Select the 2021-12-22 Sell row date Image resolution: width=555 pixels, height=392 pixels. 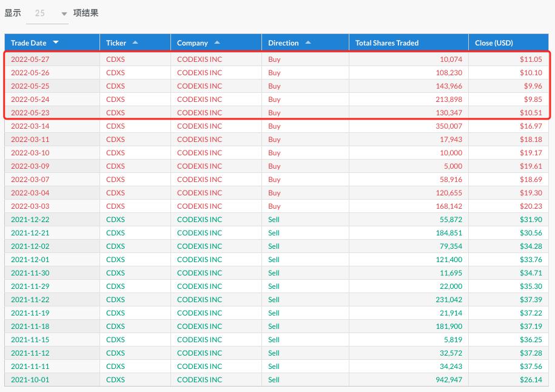click(30, 220)
